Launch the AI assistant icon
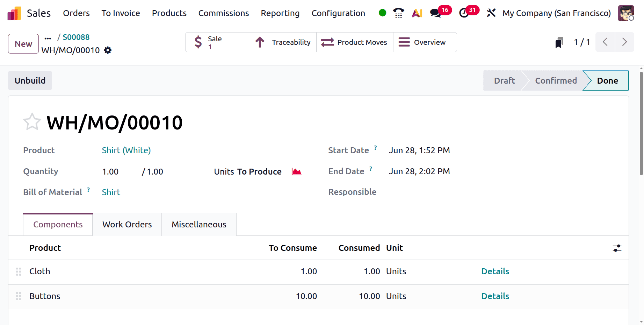The height and width of the screenshot is (325, 644). coord(417,13)
